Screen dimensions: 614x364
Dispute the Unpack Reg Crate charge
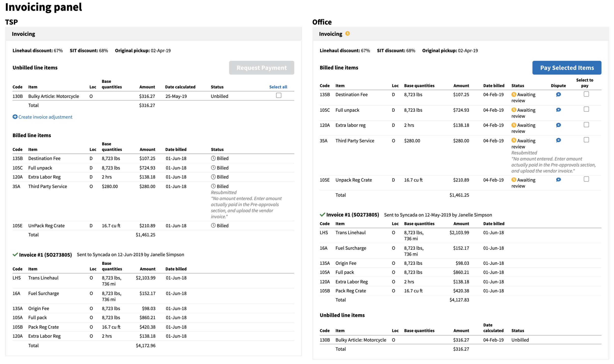[x=558, y=180]
